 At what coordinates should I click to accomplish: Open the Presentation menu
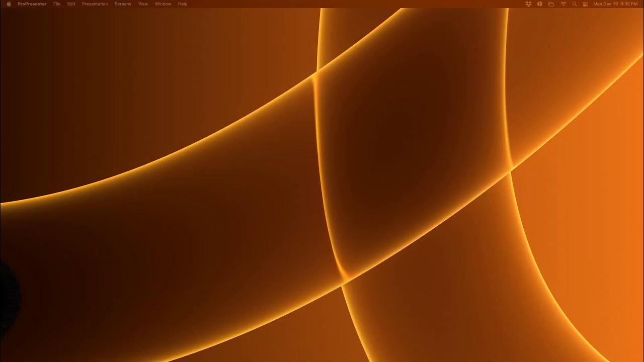click(95, 4)
